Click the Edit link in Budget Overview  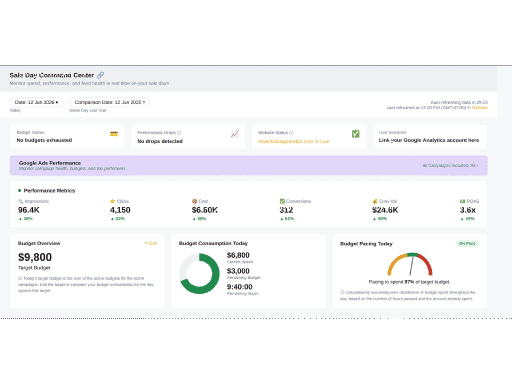151,243
